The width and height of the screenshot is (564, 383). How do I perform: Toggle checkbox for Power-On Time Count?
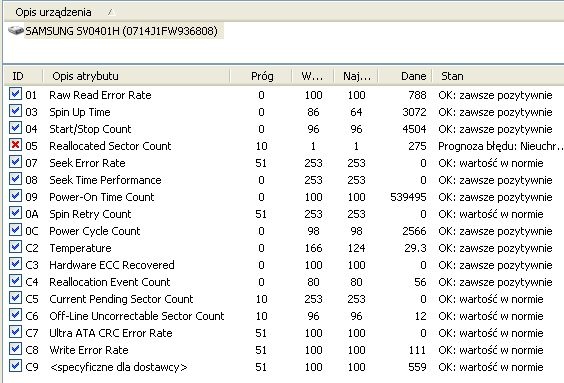coord(15,196)
